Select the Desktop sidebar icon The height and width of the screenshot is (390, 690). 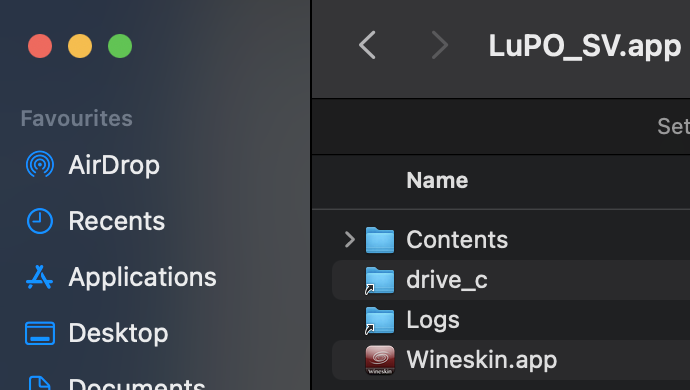tap(40, 333)
